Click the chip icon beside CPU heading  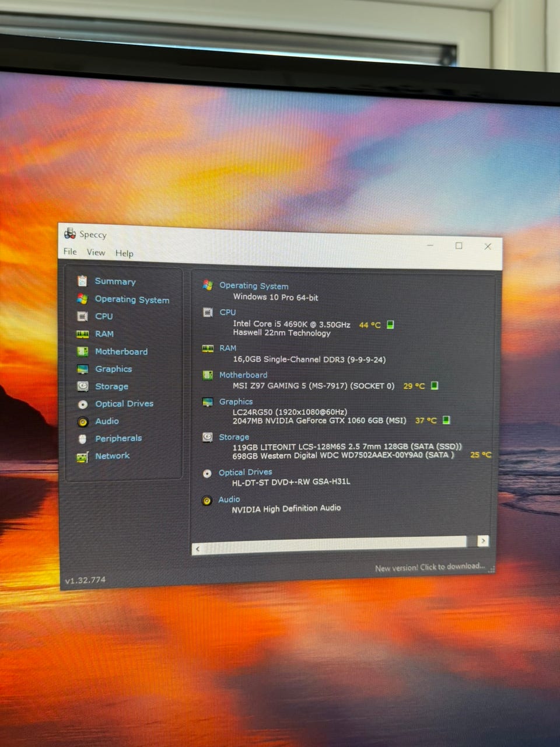point(208,312)
